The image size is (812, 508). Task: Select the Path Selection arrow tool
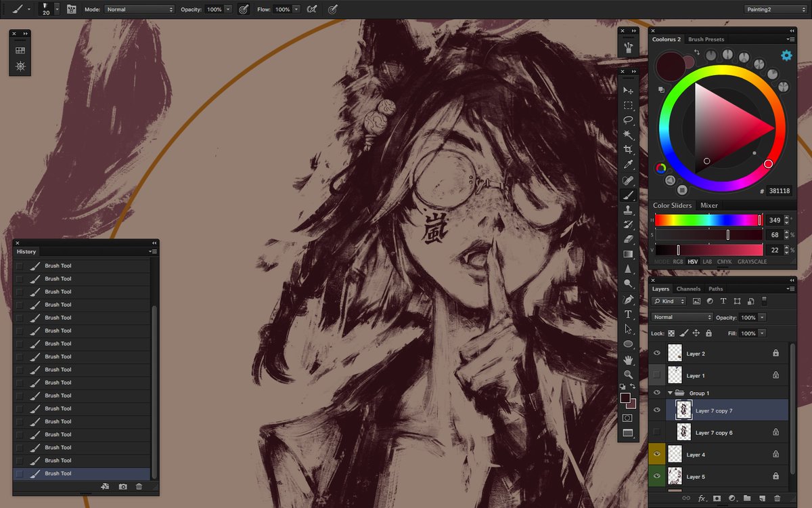[628, 329]
